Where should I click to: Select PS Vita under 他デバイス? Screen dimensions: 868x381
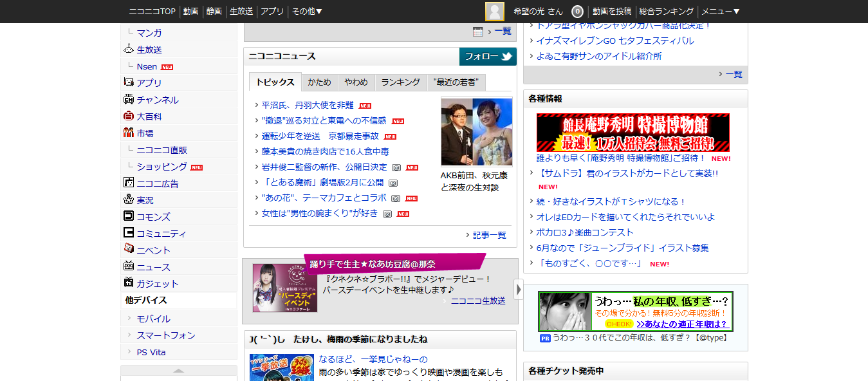tap(151, 352)
